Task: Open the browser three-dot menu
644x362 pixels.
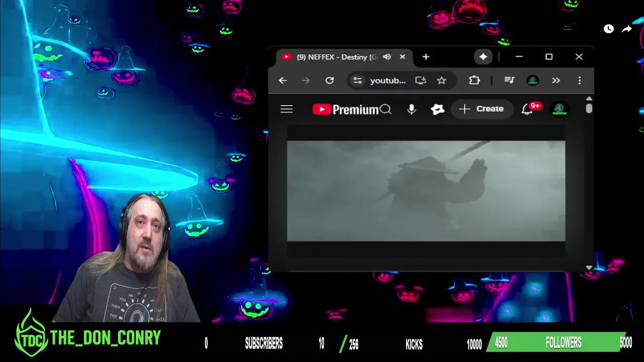Action: pyautogui.click(x=580, y=80)
